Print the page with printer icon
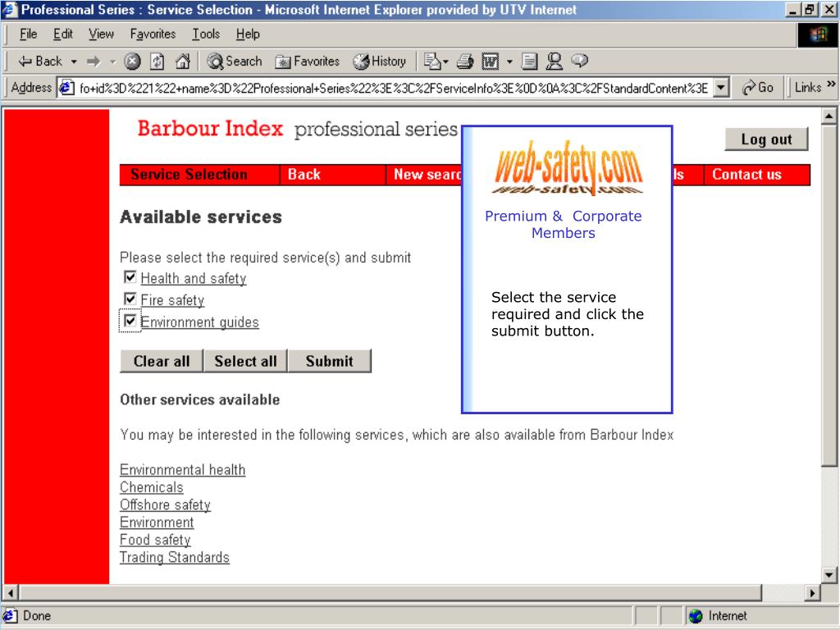This screenshot has height=630, width=840. (465, 62)
